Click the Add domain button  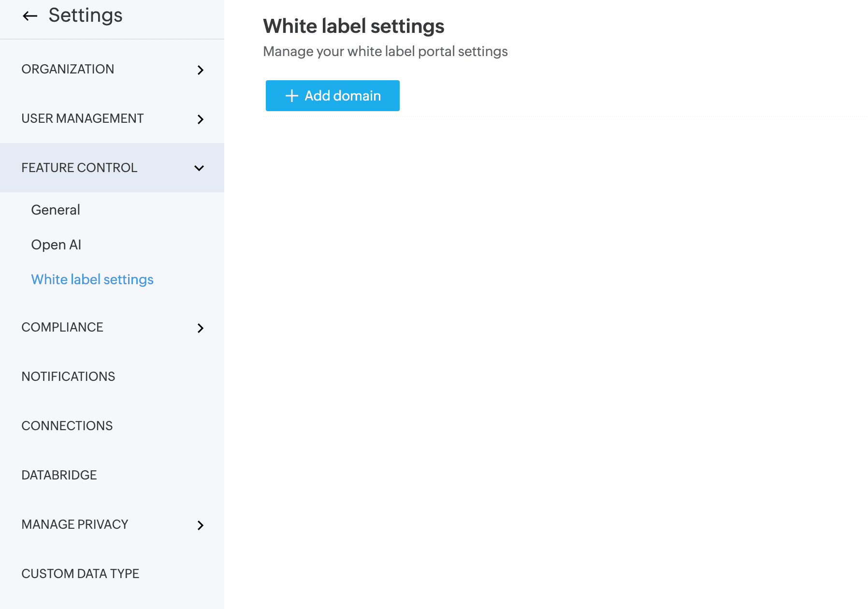pyautogui.click(x=333, y=96)
